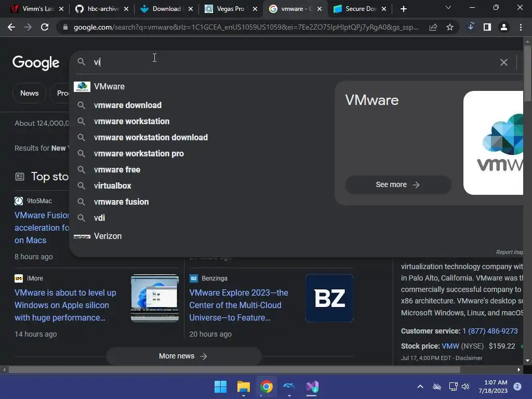Open Benzinga VMware Explore 2023 article

click(x=239, y=305)
